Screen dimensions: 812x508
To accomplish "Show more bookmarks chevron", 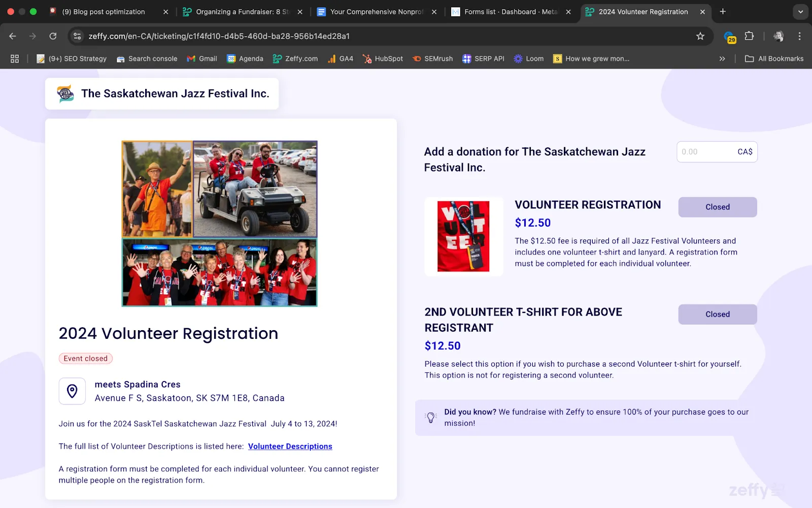I will (722, 59).
